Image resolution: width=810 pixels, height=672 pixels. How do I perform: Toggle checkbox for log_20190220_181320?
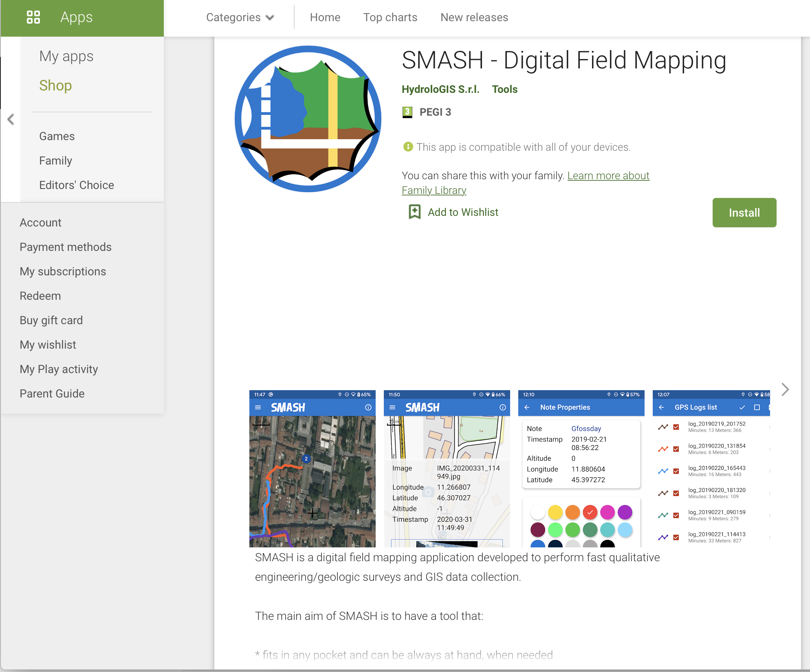pyautogui.click(x=676, y=493)
